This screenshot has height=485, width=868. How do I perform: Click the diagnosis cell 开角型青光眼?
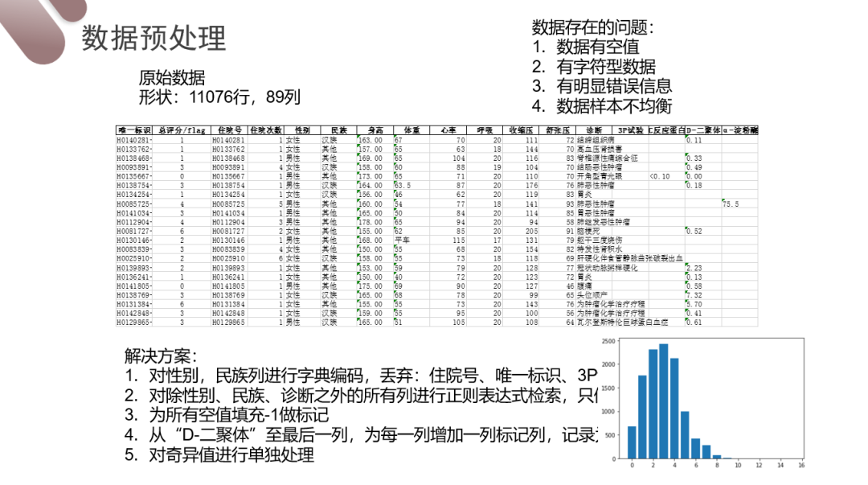click(x=600, y=176)
